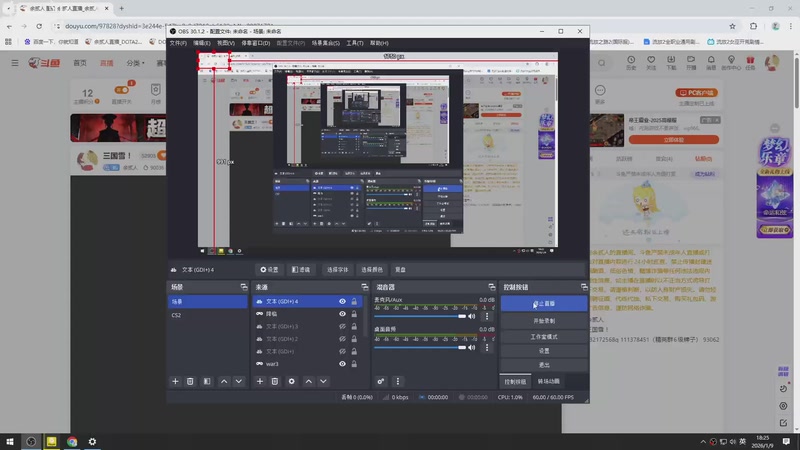This screenshot has height=450, width=800.
Task: Open the 帮助(H) menu in OBS
Action: pyautogui.click(x=379, y=43)
